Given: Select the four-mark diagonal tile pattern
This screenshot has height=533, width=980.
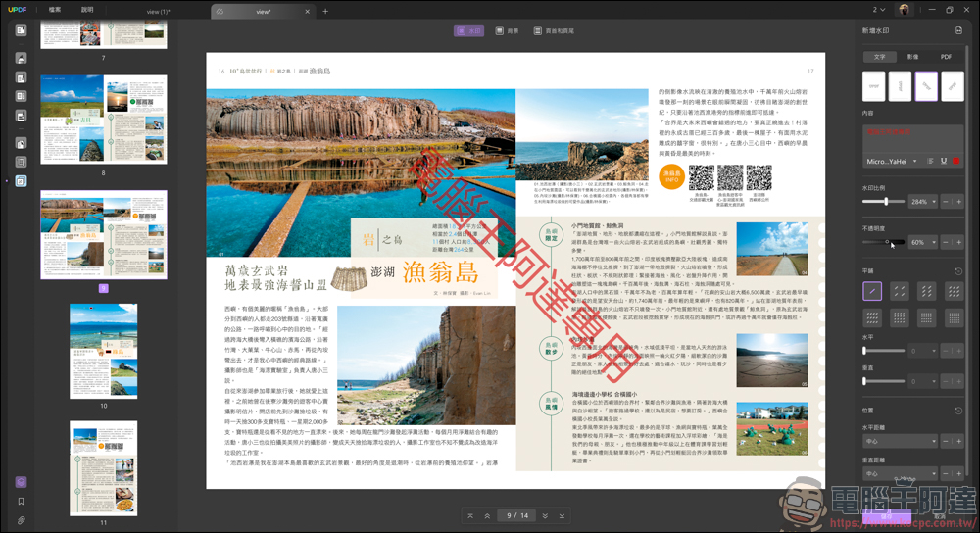Looking at the screenshot, I should coord(900,291).
